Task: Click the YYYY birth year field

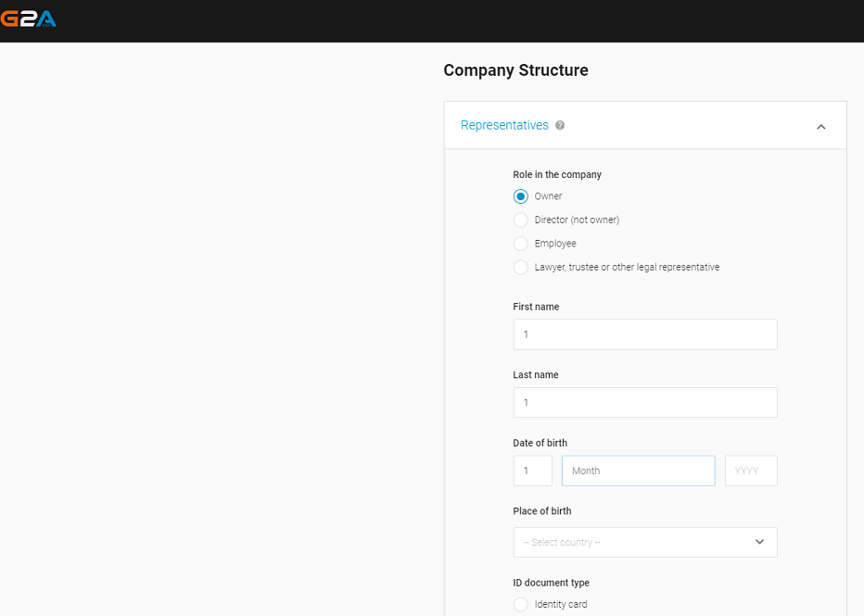Action: click(x=751, y=471)
